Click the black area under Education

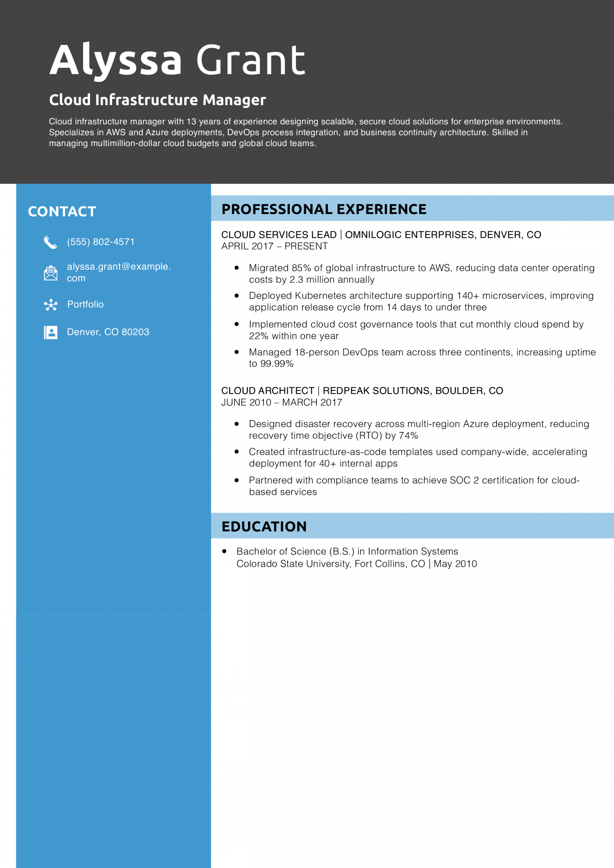[412, 696]
